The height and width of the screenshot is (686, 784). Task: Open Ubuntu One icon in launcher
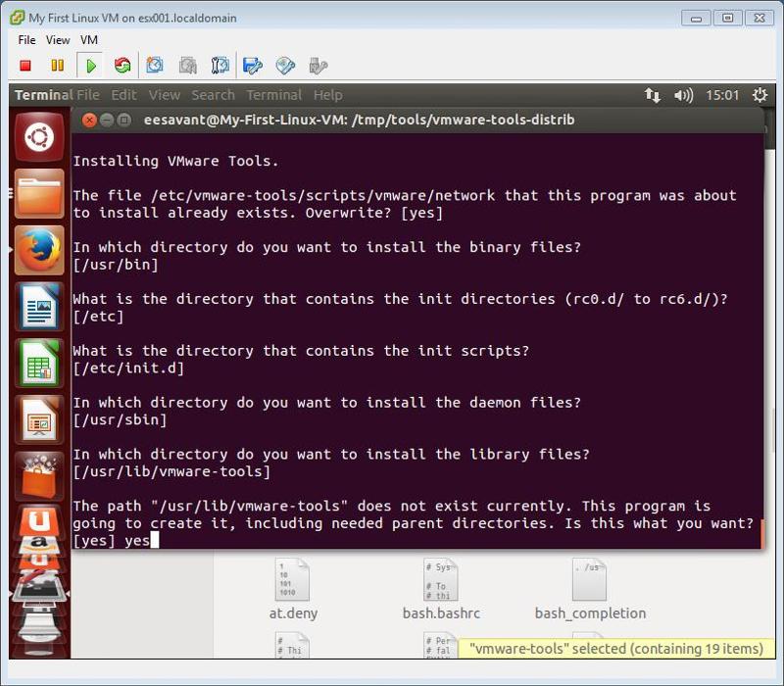click(x=39, y=520)
